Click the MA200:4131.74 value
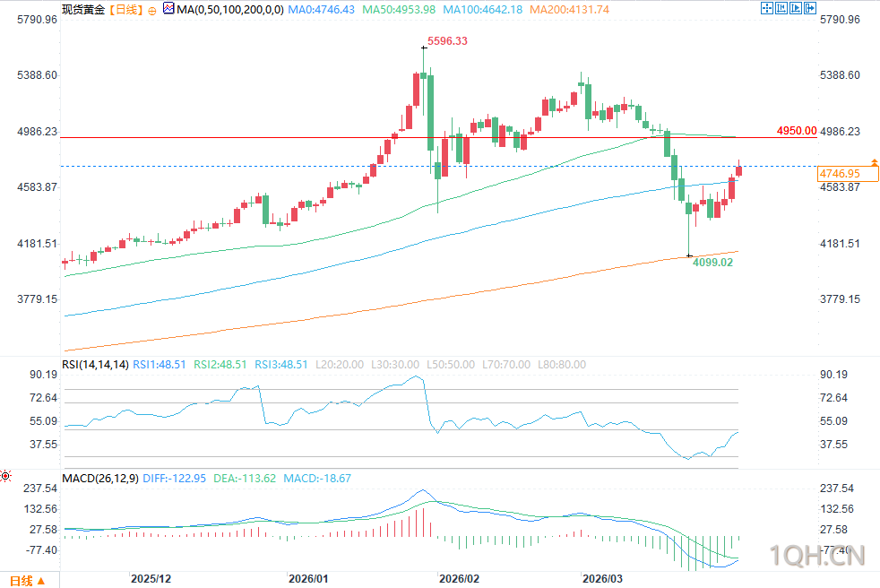 pos(570,10)
